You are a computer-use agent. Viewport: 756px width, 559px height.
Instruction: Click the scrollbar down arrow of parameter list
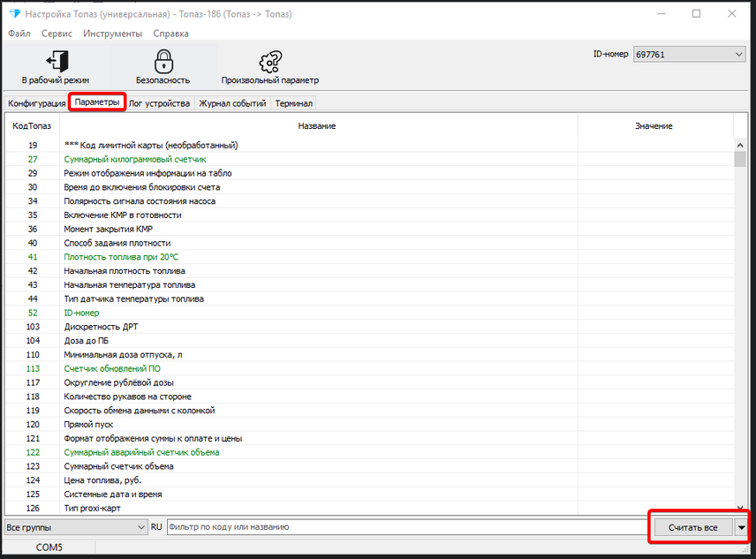pos(740,508)
